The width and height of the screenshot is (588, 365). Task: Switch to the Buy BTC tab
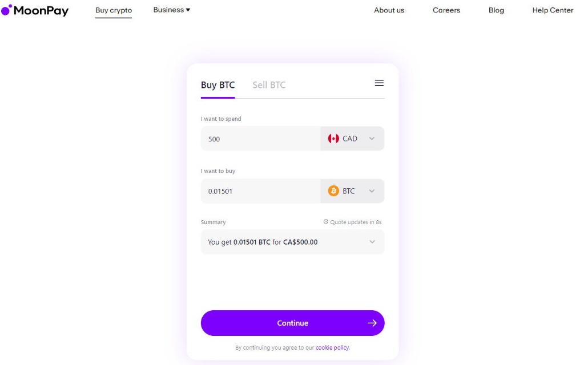(218, 84)
